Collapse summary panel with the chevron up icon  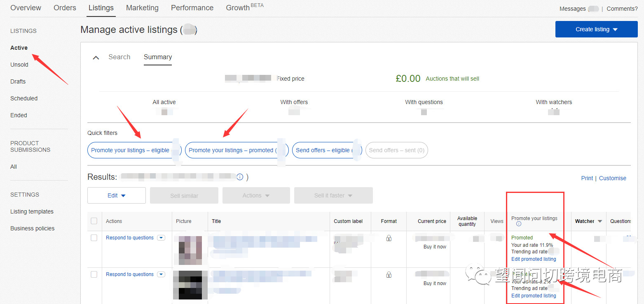pyautogui.click(x=96, y=58)
